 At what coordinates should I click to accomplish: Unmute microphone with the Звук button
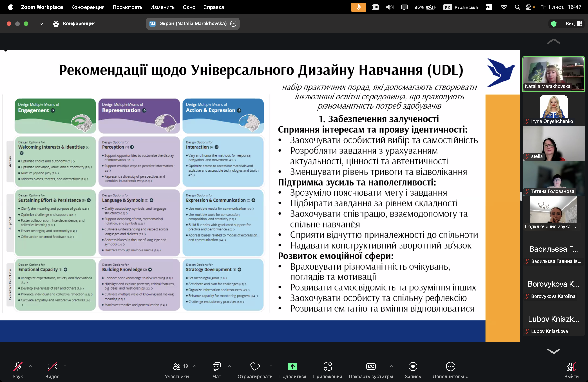click(x=17, y=370)
